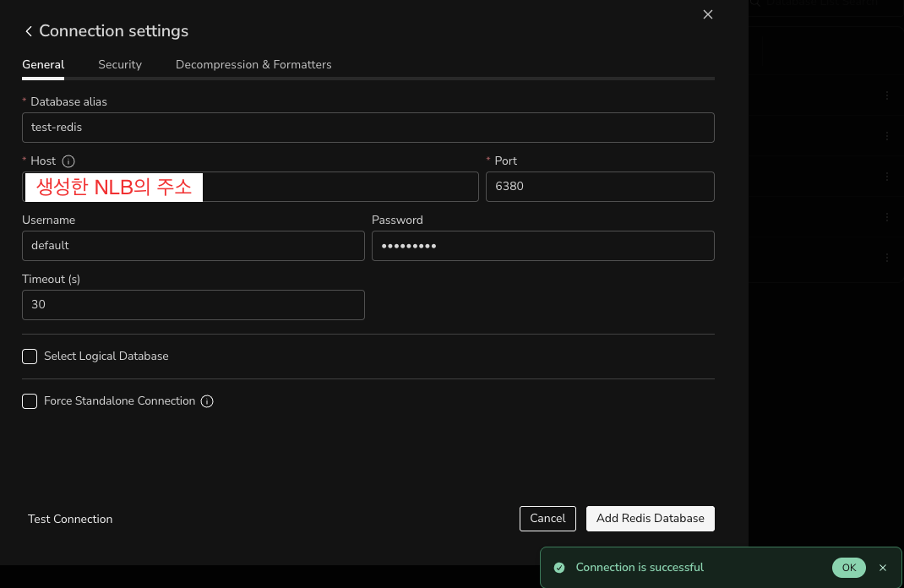
Task: Toggle Force Standalone Connection checkbox
Action: coord(30,401)
